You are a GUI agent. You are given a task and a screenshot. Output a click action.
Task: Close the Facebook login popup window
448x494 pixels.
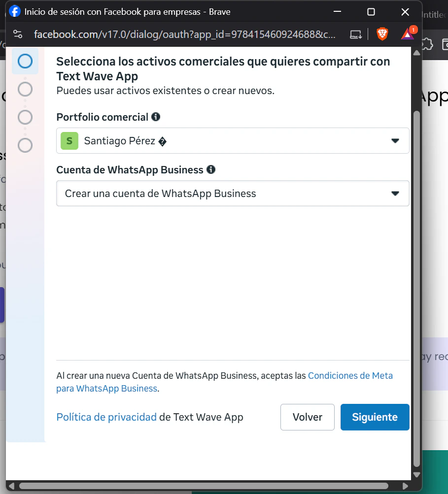[x=405, y=12]
